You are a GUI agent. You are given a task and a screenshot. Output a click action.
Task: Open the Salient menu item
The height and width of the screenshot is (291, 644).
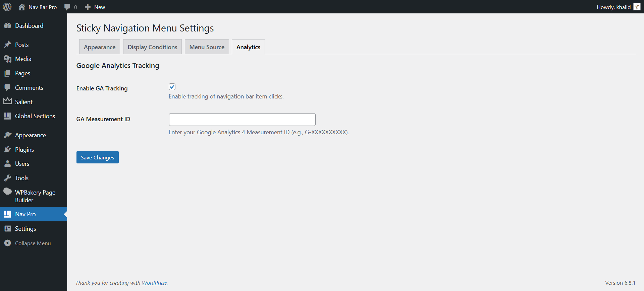34,102
